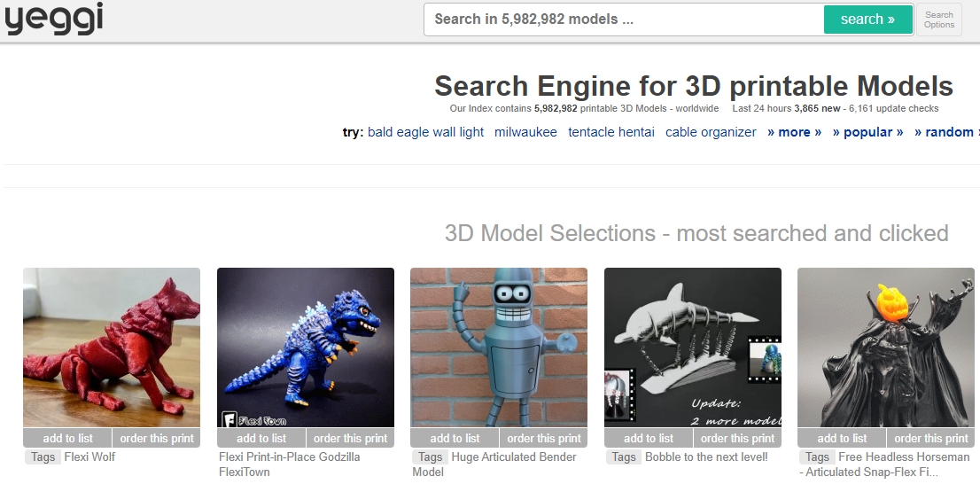
Task: Click 'Our Index contains 5,982,982' text
Action: tap(514, 108)
